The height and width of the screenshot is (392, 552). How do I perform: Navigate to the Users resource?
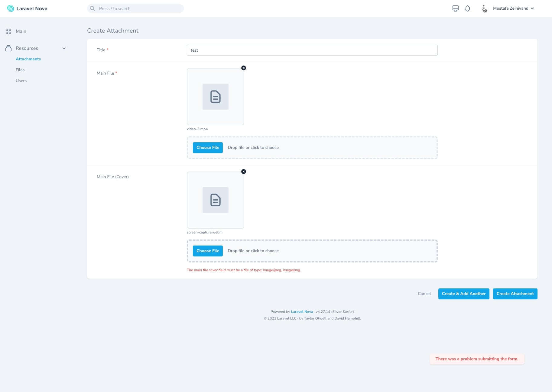coord(21,81)
